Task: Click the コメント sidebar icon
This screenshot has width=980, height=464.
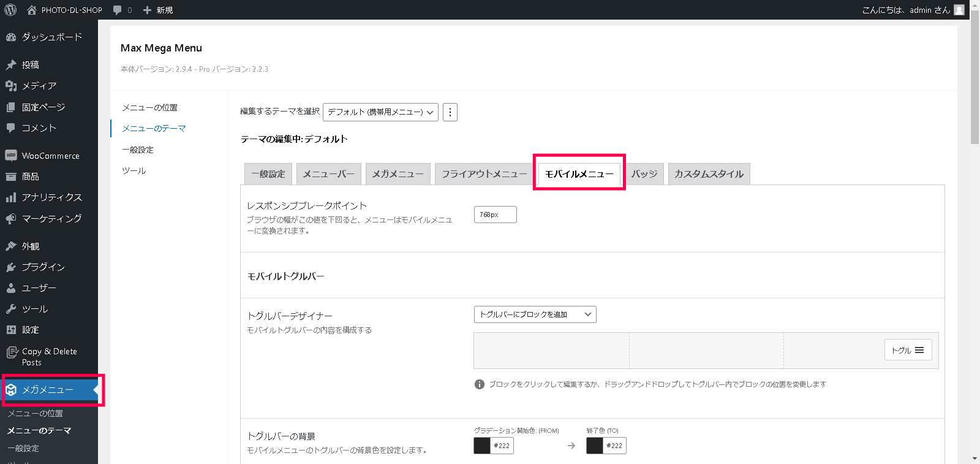Action: 11,128
